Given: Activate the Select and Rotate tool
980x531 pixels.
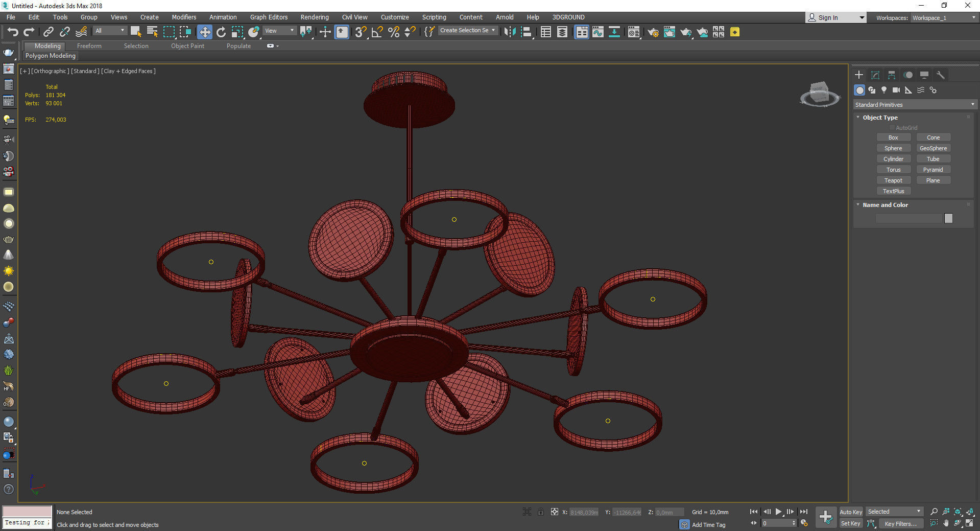Looking at the screenshot, I should click(221, 32).
